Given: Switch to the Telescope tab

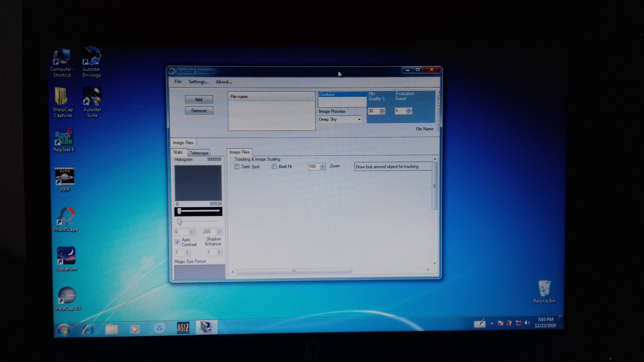Looking at the screenshot, I should point(199,153).
